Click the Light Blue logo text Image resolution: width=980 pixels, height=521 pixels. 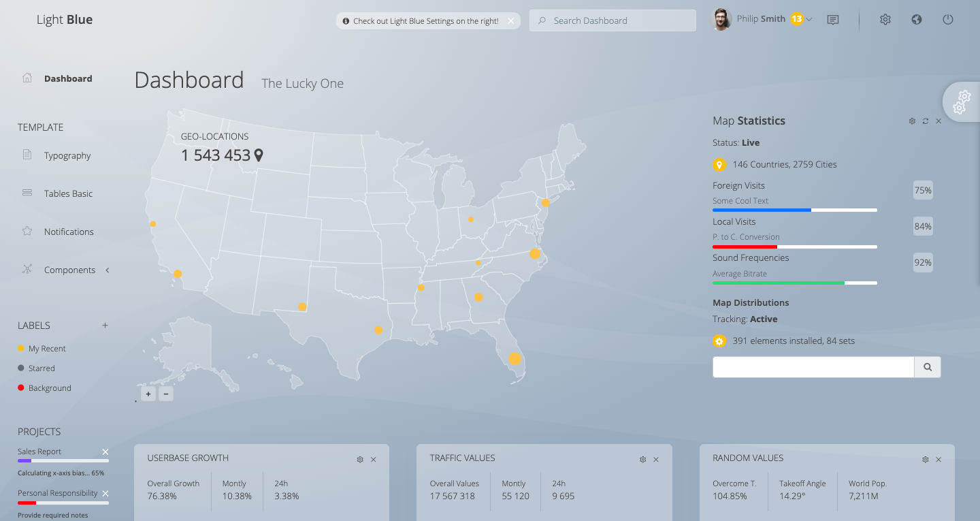point(65,20)
